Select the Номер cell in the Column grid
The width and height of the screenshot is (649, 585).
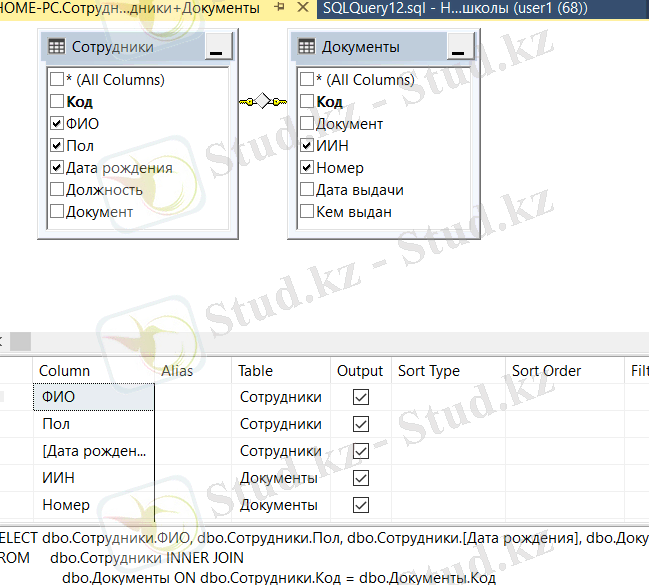94,505
